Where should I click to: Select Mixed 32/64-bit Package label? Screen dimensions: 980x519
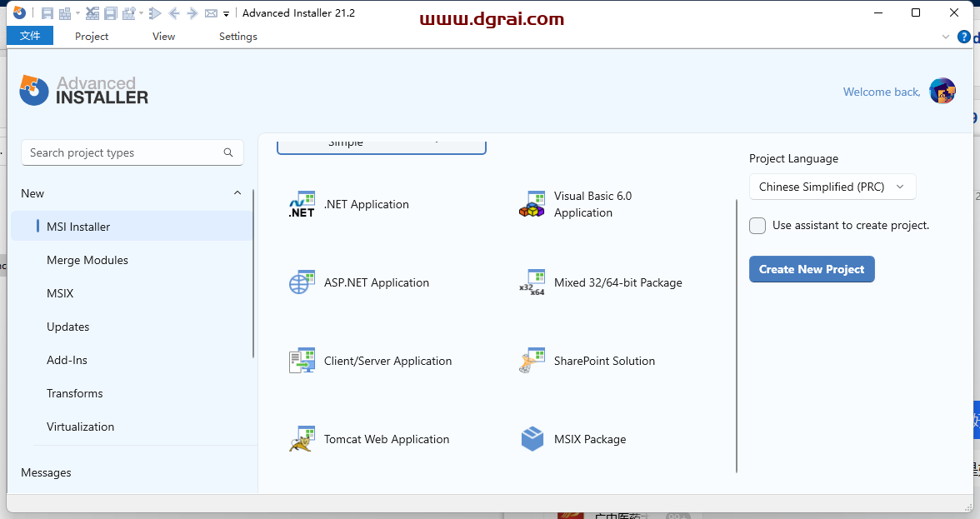[x=618, y=282]
